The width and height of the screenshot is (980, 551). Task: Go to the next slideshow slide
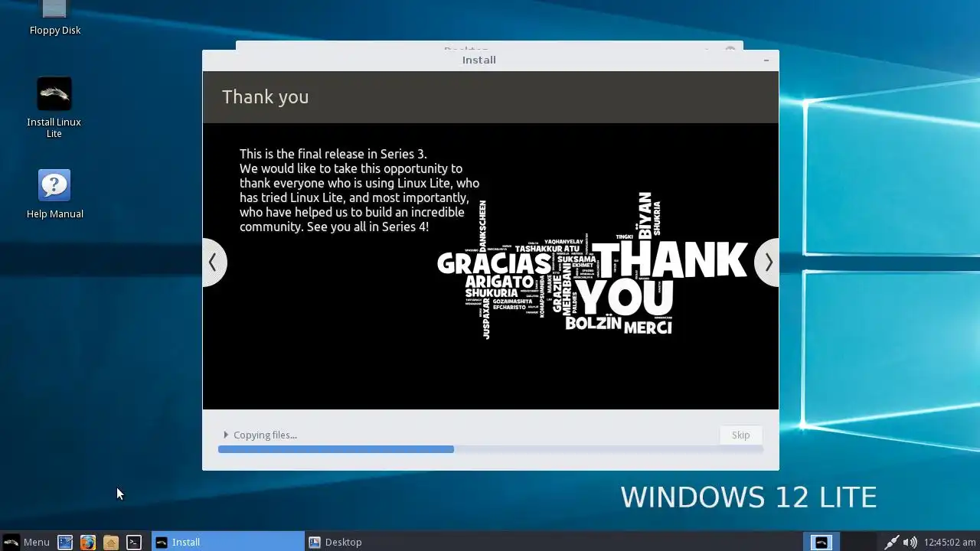coord(767,262)
